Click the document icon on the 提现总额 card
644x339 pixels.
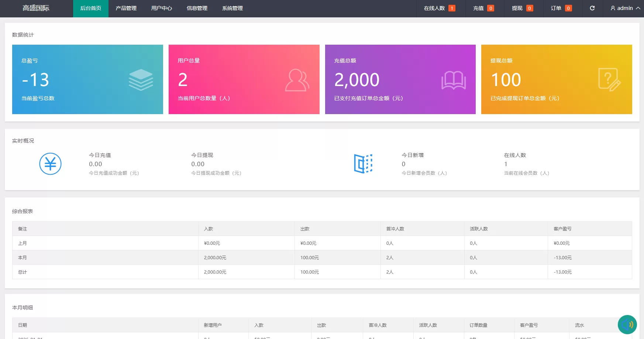610,79
